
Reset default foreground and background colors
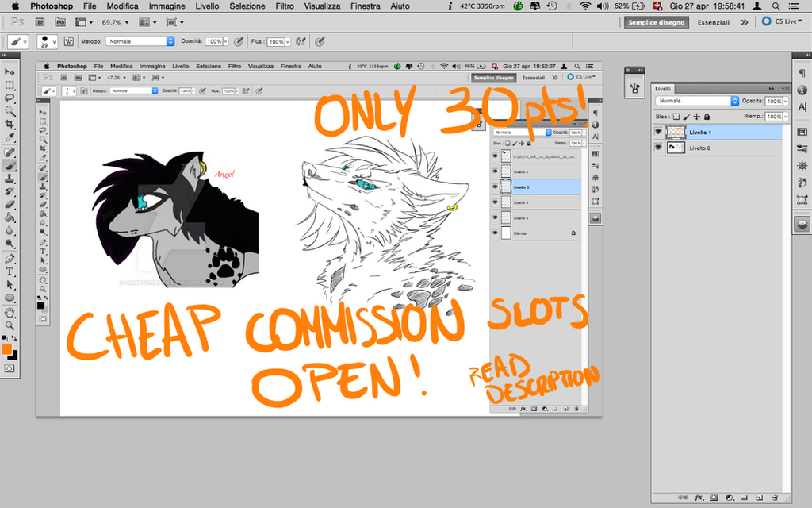[5, 338]
